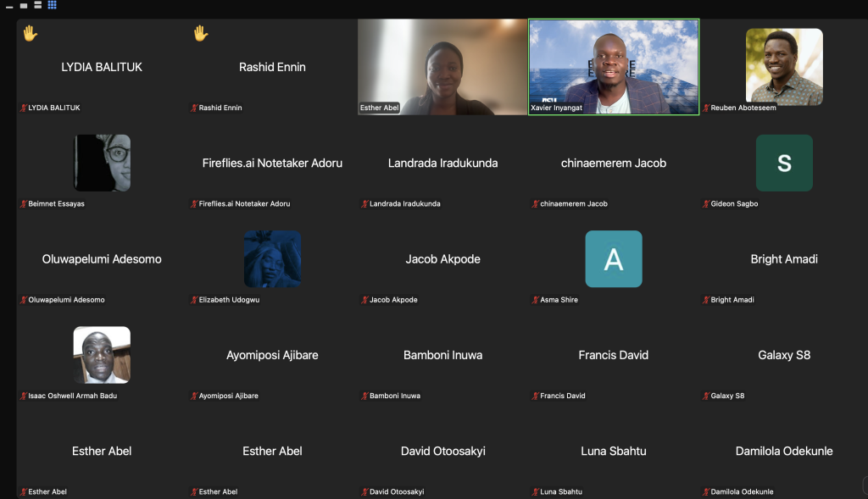This screenshot has height=499, width=868.
Task: Click LYDIA BALITUK's raised hand icon
Action: pos(30,34)
